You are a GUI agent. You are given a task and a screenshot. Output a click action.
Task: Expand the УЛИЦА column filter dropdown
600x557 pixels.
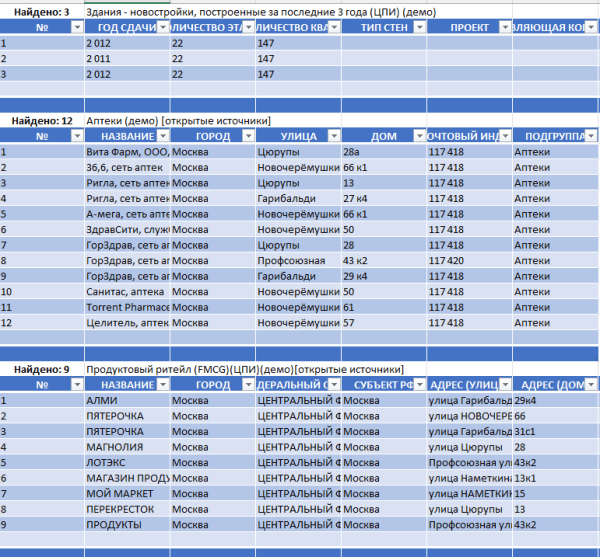point(332,136)
